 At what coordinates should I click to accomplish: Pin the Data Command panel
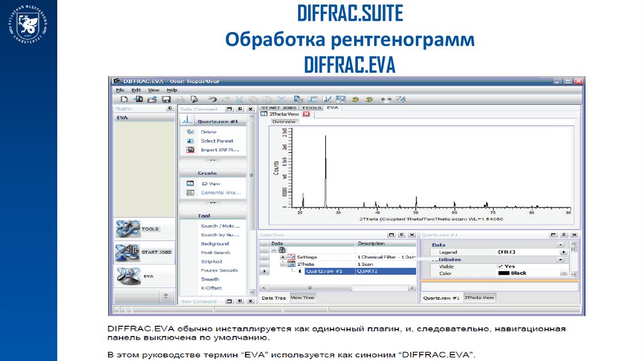point(240,109)
